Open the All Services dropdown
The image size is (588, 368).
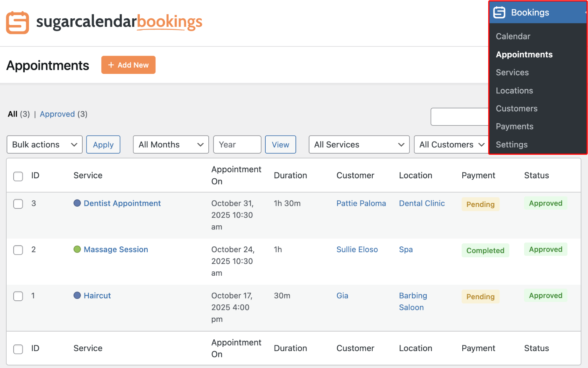coord(359,144)
